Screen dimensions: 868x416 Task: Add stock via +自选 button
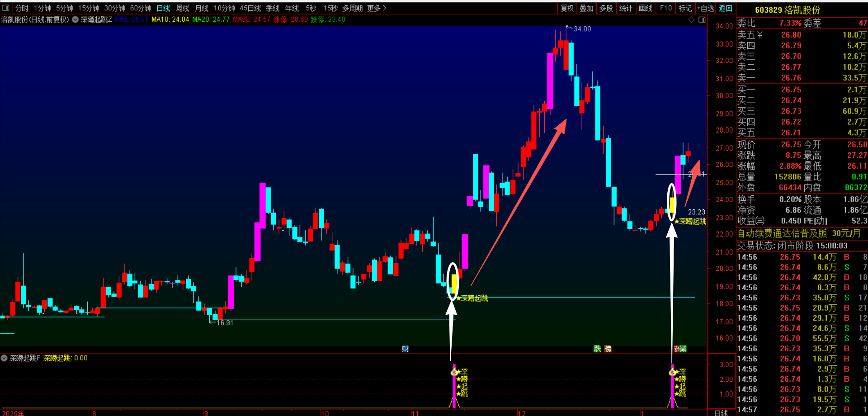click(706, 8)
